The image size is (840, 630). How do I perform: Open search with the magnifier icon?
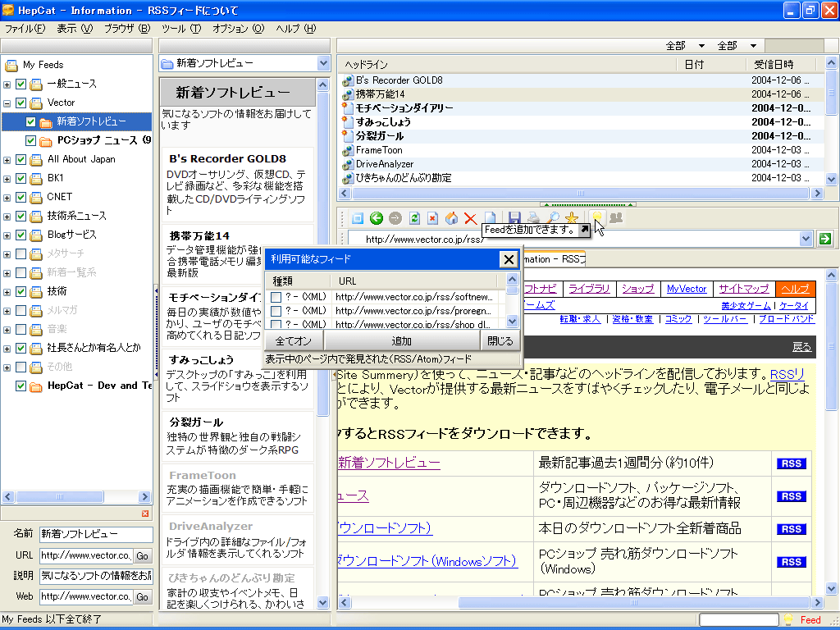pos(553,217)
